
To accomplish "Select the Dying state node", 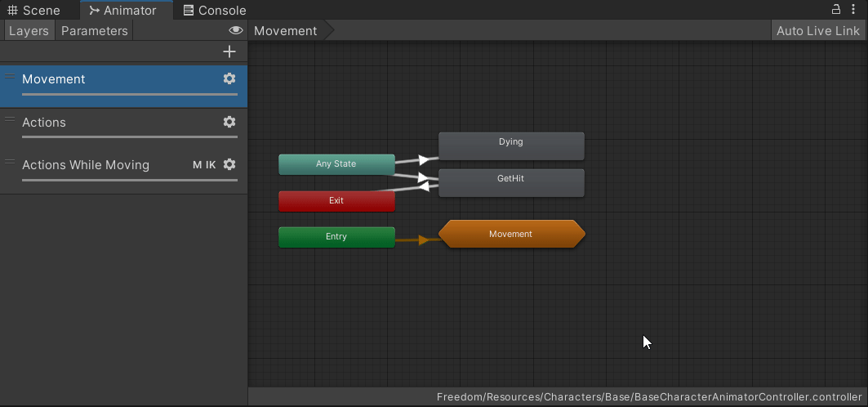I will pyautogui.click(x=511, y=145).
